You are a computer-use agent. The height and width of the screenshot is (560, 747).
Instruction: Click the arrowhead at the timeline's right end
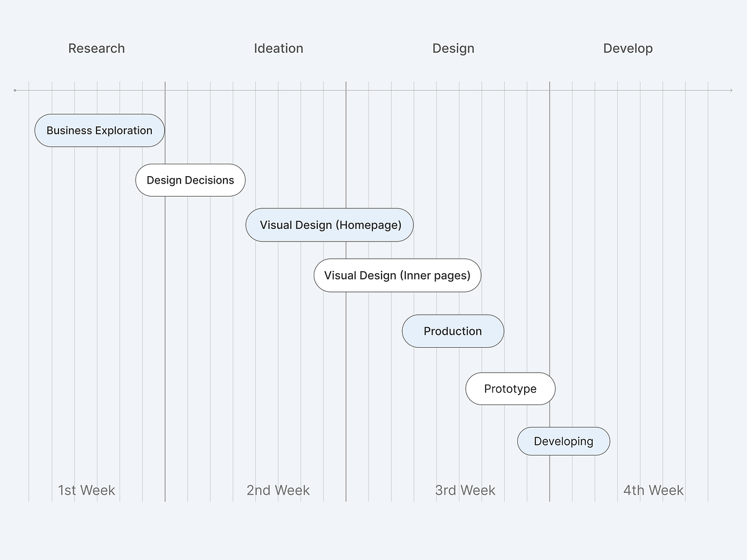[x=731, y=91]
